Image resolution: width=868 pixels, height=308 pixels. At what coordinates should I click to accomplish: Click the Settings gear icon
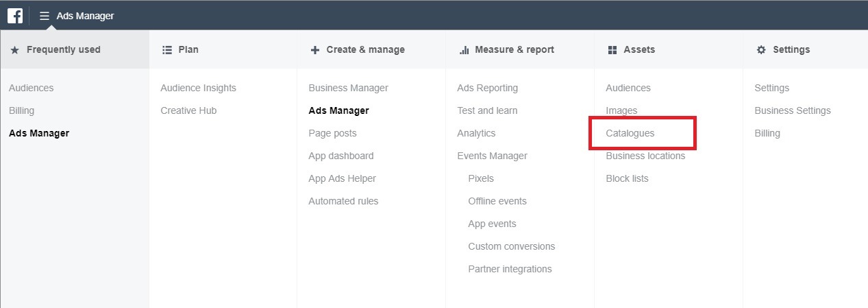coord(761,49)
